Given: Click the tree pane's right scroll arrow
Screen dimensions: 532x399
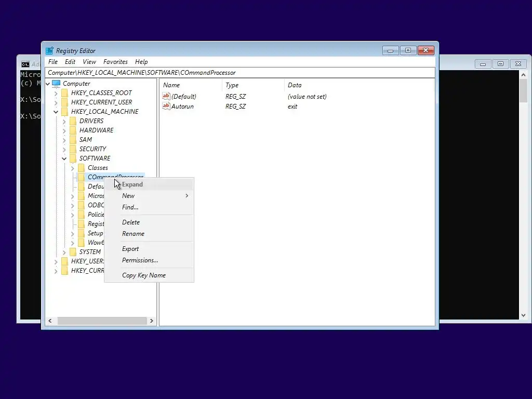Looking at the screenshot, I should [151, 321].
